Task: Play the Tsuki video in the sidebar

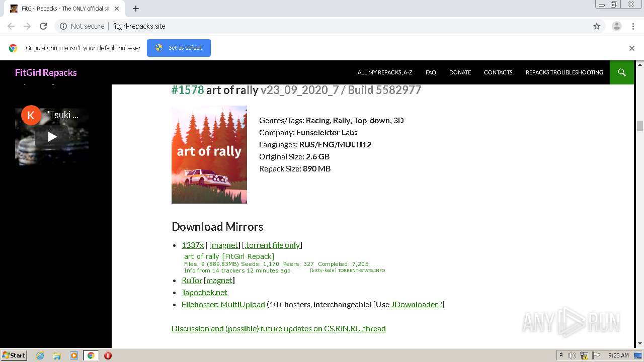Action: point(52,136)
